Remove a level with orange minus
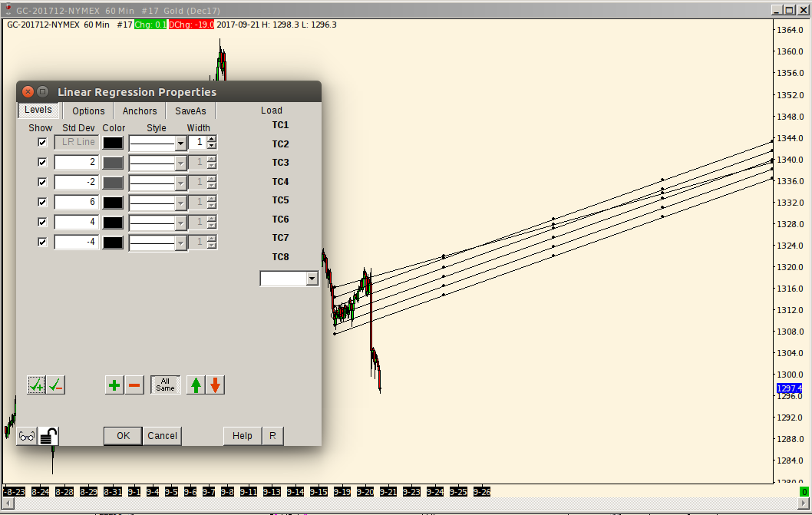 [134, 385]
